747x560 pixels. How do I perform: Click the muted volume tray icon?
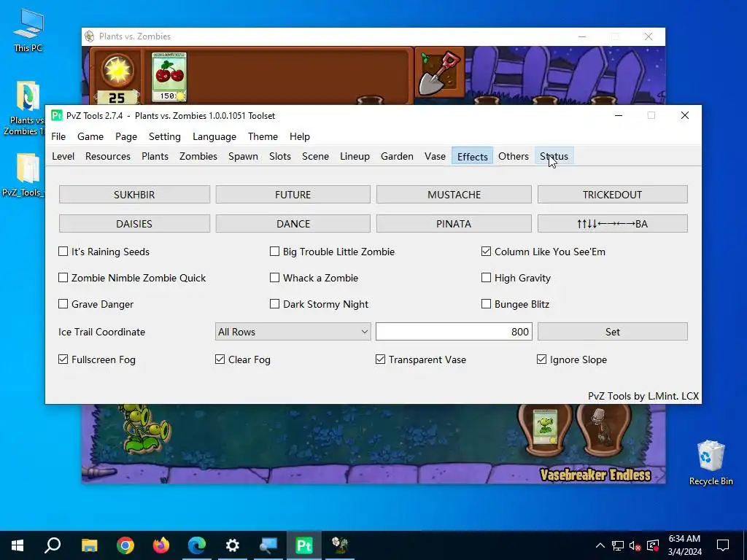[x=635, y=545]
